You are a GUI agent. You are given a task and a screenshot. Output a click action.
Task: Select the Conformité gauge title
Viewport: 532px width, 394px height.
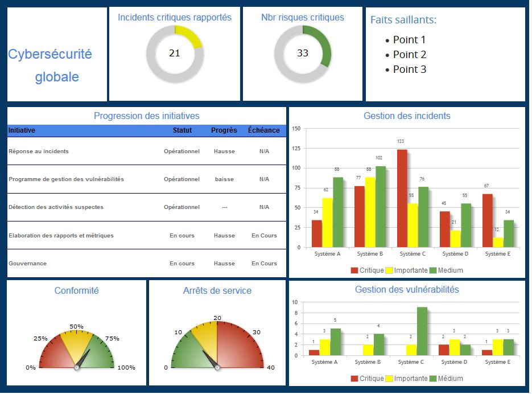click(77, 290)
